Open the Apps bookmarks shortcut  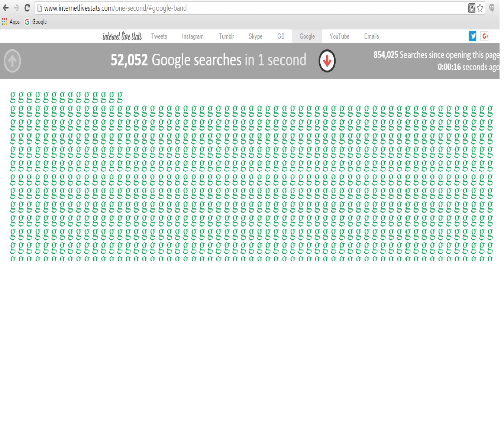click(x=11, y=22)
